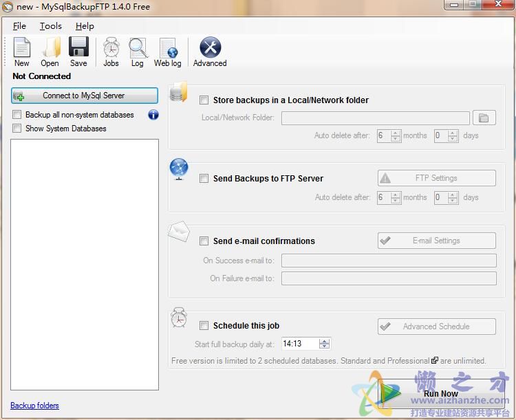
Task: Adjust FTP auto delete days spinner
Action: [x=453, y=197]
